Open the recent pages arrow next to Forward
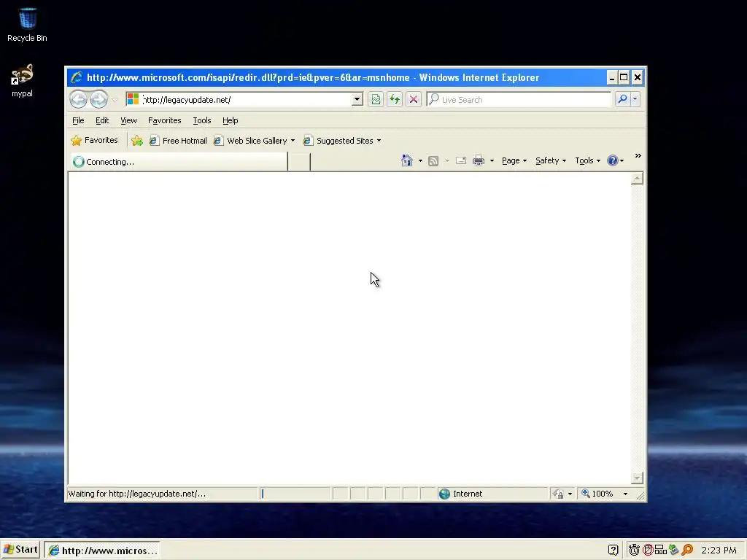This screenshot has width=747, height=560. pos(115,99)
